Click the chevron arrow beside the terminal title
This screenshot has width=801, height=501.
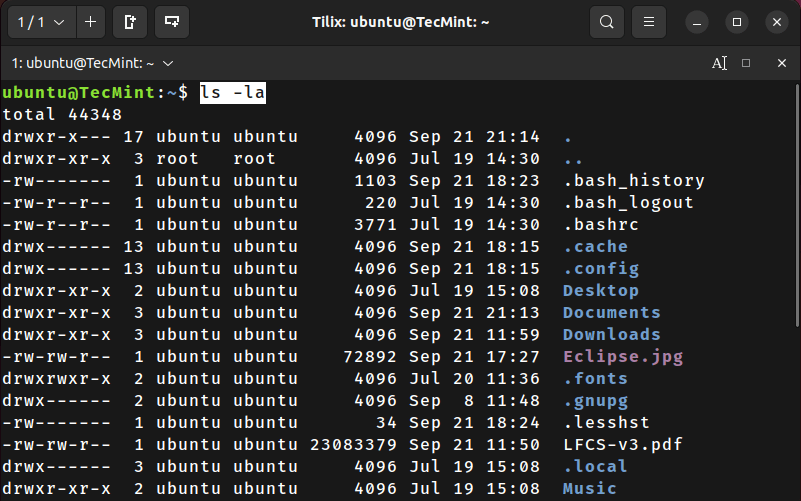click(167, 62)
